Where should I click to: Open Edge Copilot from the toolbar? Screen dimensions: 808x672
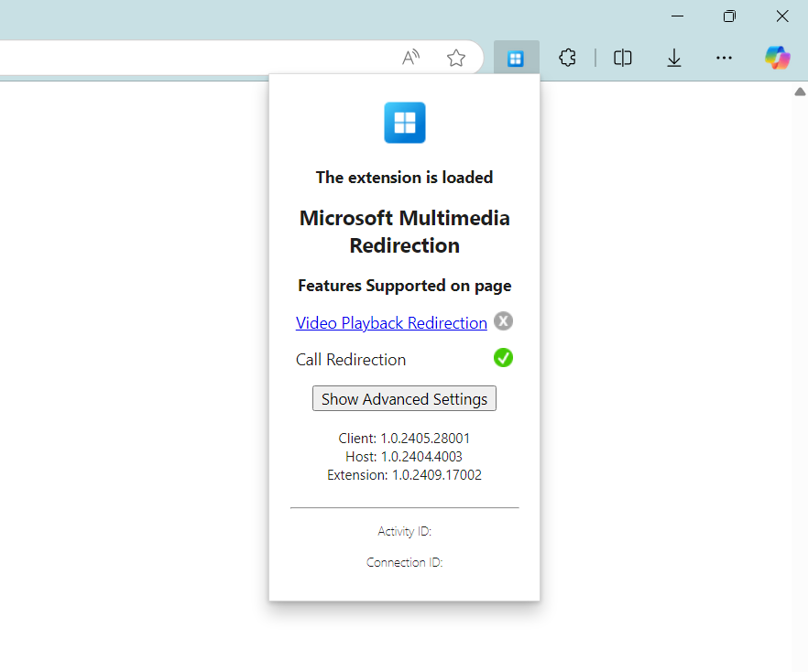tap(777, 57)
